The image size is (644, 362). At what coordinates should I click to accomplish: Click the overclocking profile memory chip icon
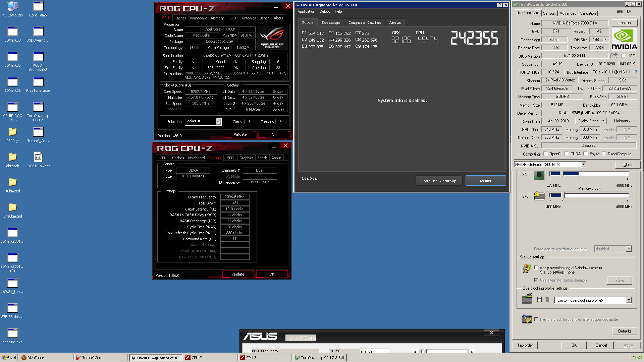[527, 299]
